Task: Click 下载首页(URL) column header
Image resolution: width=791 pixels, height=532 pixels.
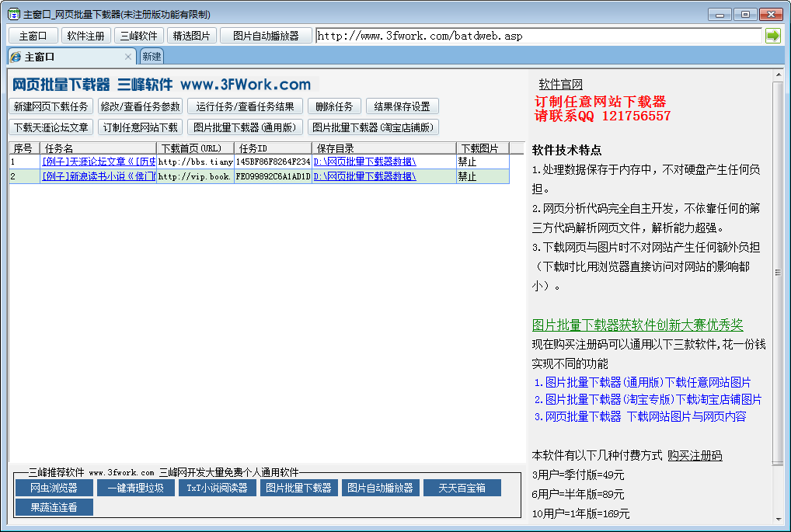Action: click(195, 148)
